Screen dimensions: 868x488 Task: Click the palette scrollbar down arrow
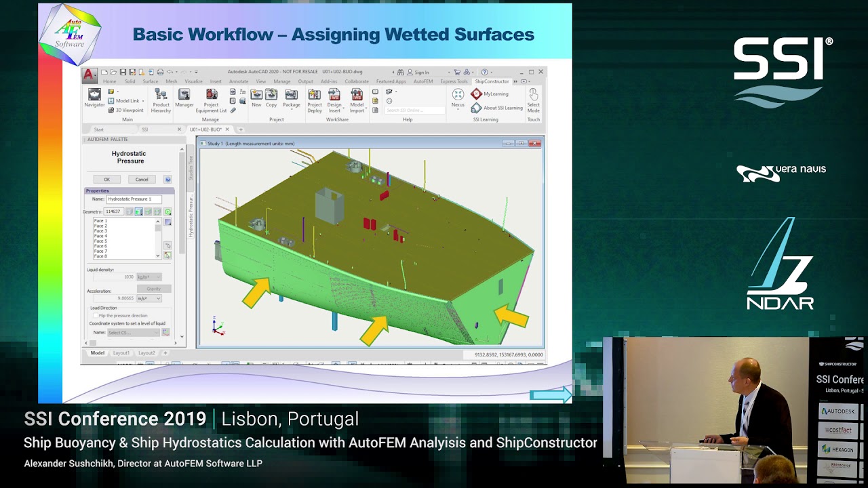(182, 337)
